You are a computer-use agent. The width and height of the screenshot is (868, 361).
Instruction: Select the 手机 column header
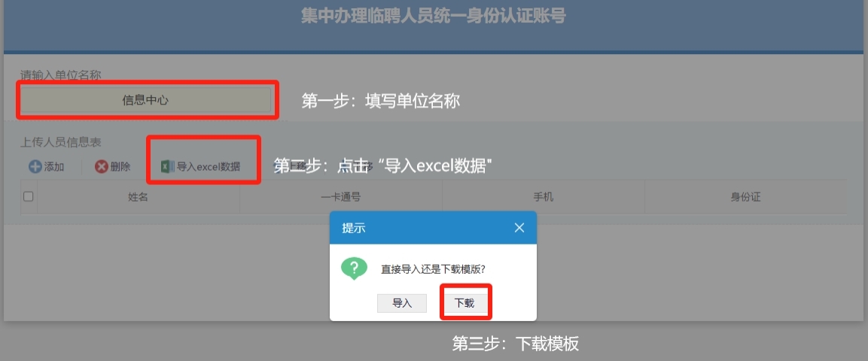tap(544, 197)
